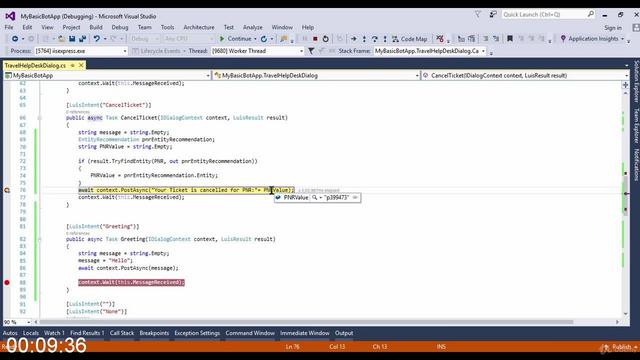Click the Save All icon
Screen dimensions: 640x360
point(82,39)
